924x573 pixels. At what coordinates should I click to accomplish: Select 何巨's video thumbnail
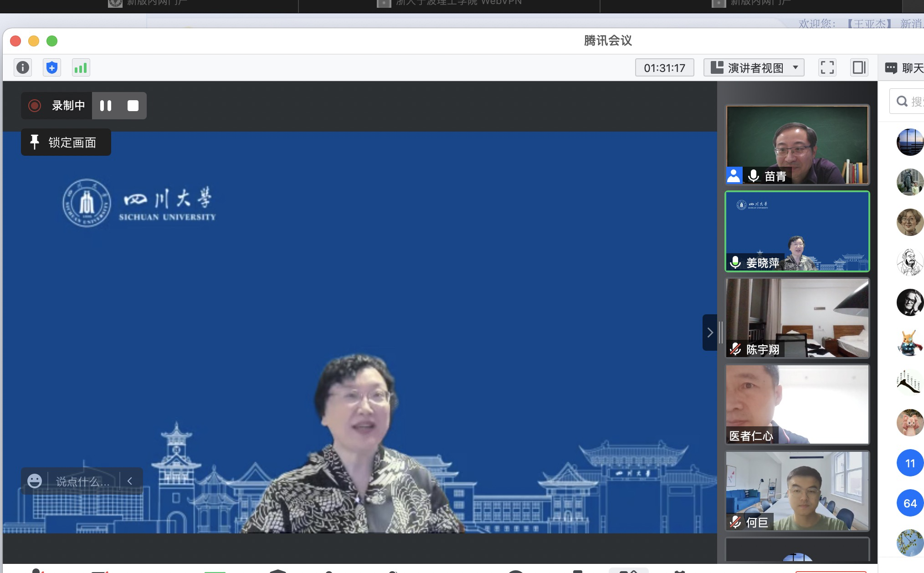(x=797, y=491)
